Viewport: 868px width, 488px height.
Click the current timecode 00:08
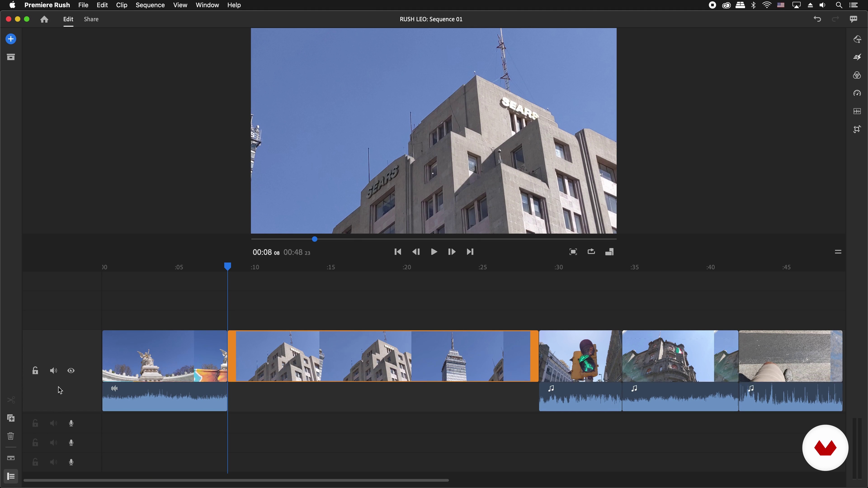coord(266,252)
